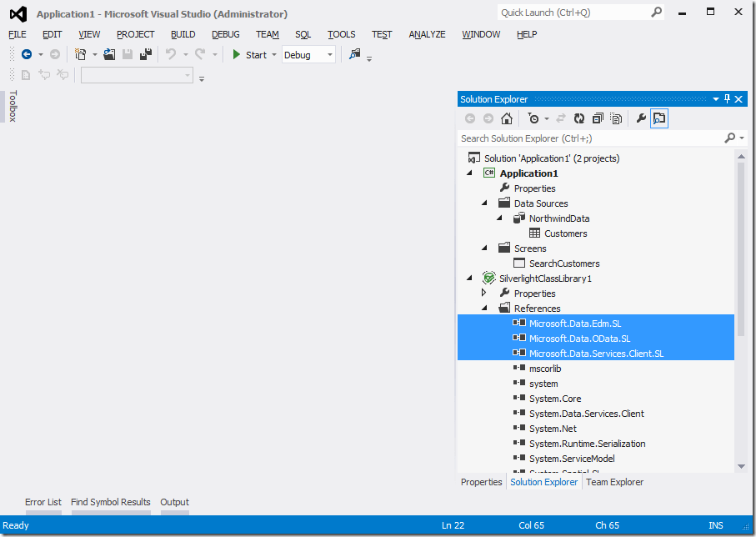Select the mscorlib reference

545,369
